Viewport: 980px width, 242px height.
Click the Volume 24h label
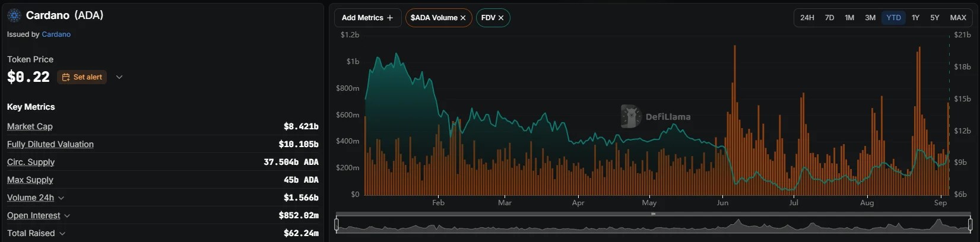(x=30, y=198)
